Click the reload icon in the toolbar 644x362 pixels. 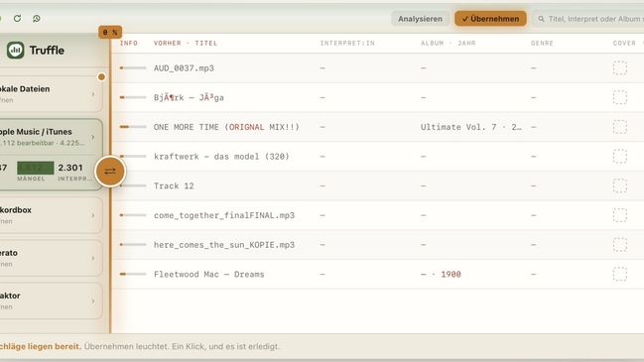point(17,19)
